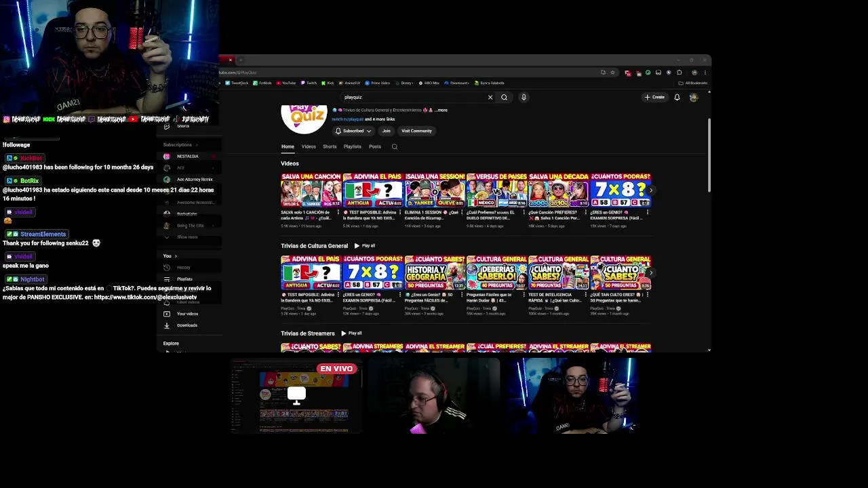The width and height of the screenshot is (868, 488).
Task: Open the Subscribed notification dropdown
Action: pos(353,131)
